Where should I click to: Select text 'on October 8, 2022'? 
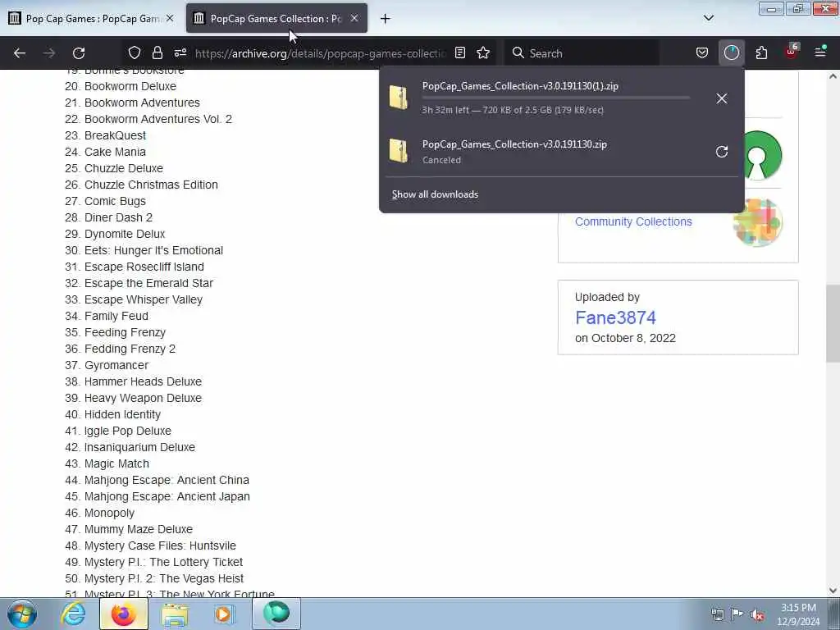tap(625, 339)
